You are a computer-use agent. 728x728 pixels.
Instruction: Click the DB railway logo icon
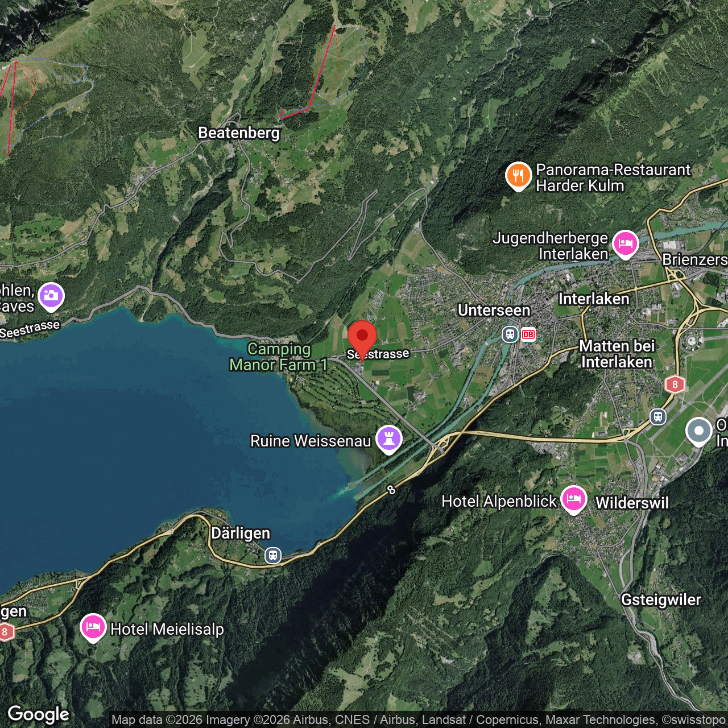[528, 334]
